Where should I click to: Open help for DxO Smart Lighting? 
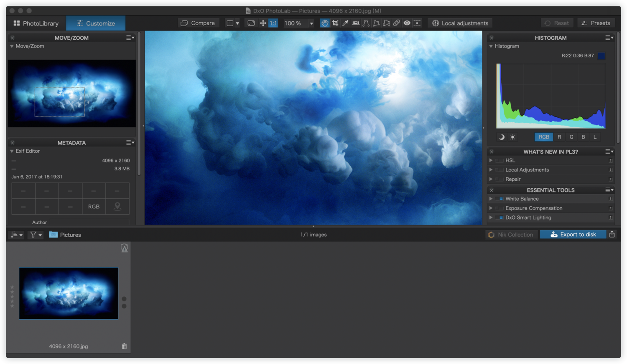coord(611,218)
